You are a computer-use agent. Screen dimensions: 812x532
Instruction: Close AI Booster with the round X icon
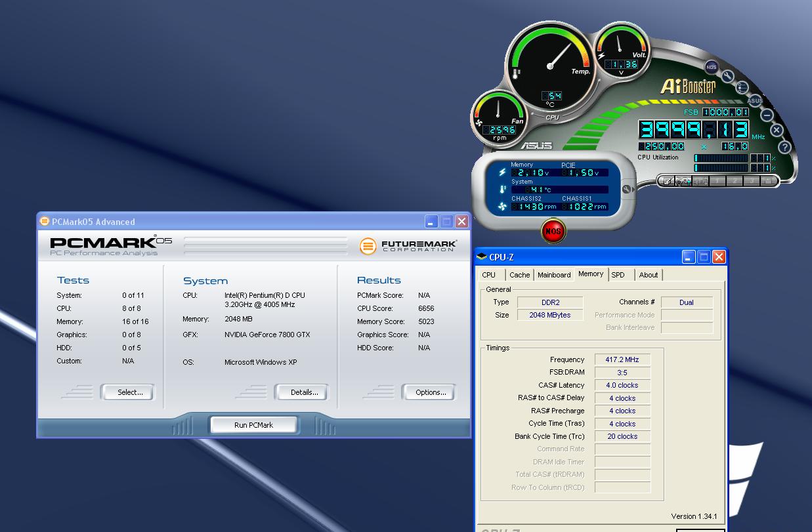click(777, 130)
